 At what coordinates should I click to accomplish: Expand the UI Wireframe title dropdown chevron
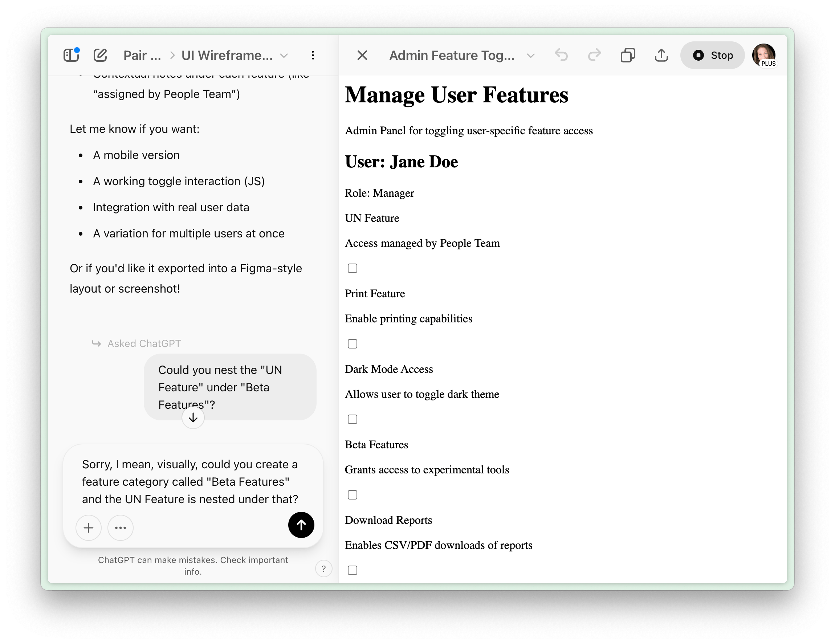(284, 56)
